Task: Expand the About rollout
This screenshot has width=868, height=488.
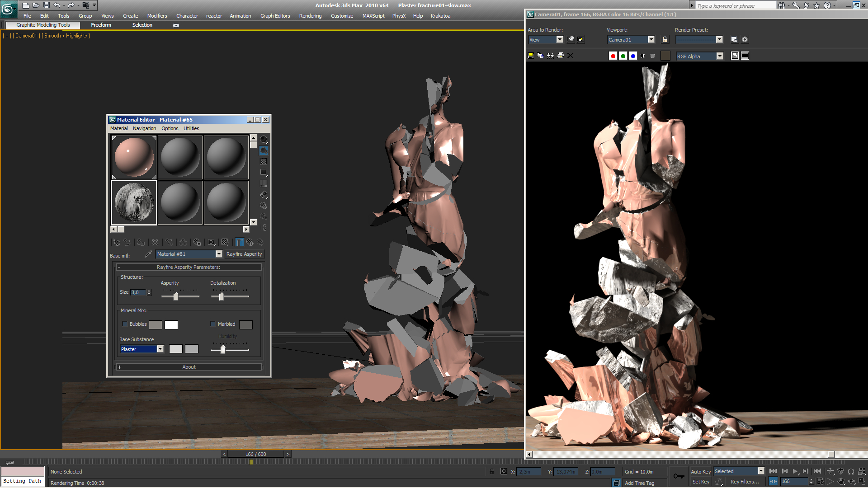Action: tap(189, 367)
